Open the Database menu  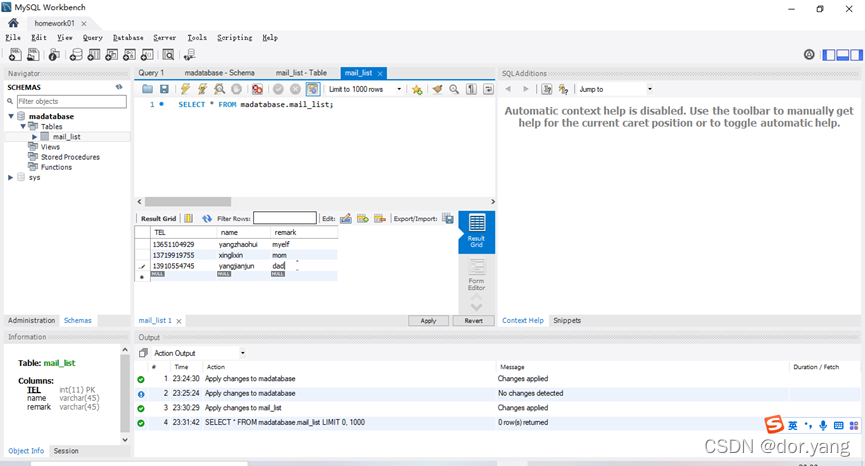(x=128, y=38)
